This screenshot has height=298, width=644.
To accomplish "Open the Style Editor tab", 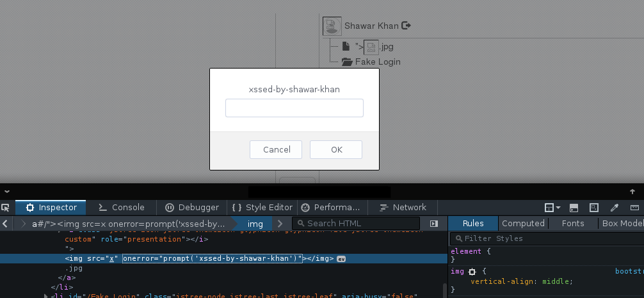I will [x=262, y=208].
